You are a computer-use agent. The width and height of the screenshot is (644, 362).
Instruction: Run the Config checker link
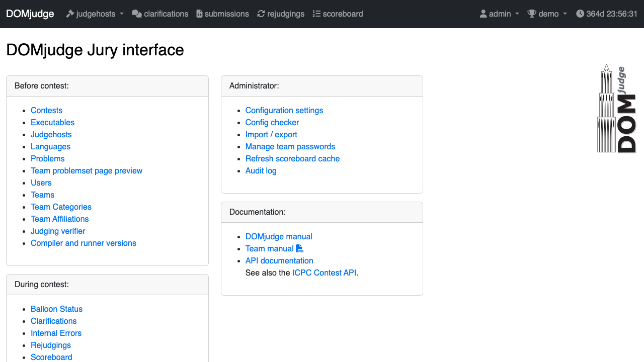point(272,123)
